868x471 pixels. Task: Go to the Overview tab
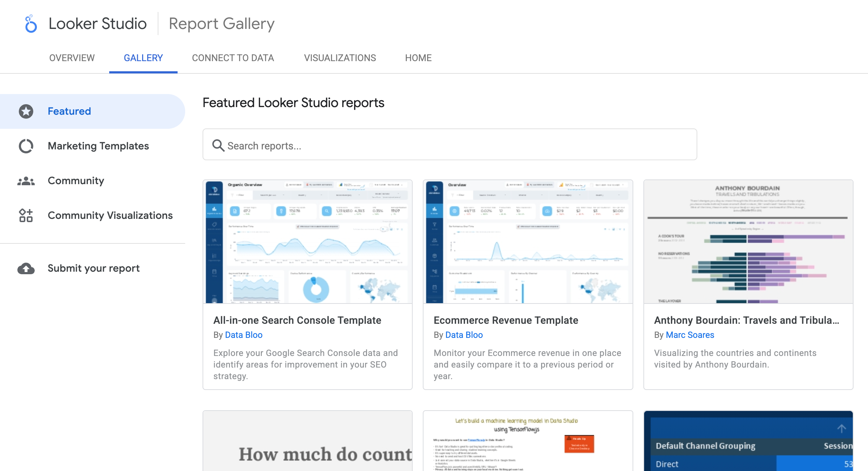tap(72, 58)
